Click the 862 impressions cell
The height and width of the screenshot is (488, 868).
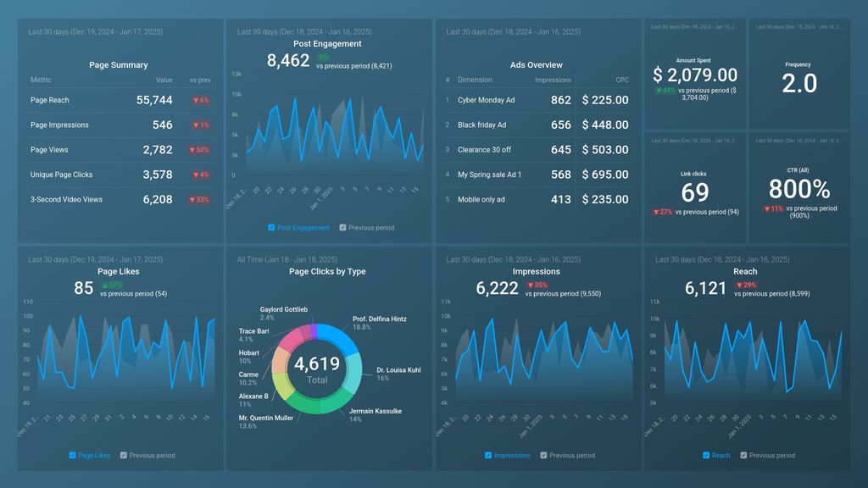click(x=561, y=100)
